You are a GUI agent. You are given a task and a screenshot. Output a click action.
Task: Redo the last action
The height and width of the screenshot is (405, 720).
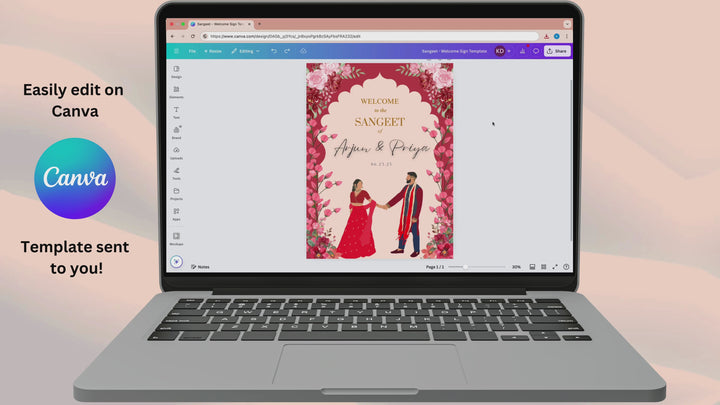(287, 51)
